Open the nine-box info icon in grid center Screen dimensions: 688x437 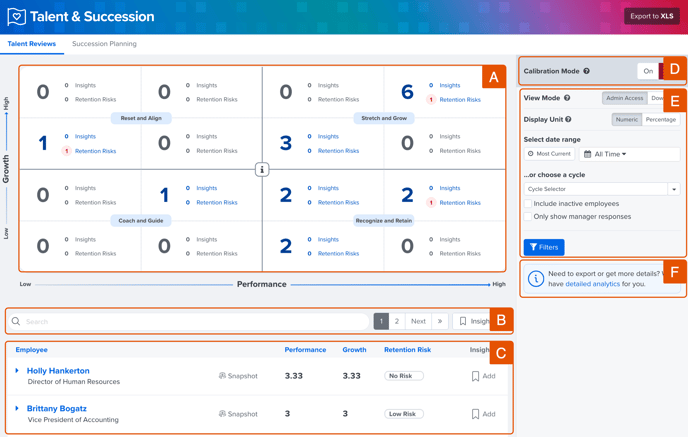[262, 169]
